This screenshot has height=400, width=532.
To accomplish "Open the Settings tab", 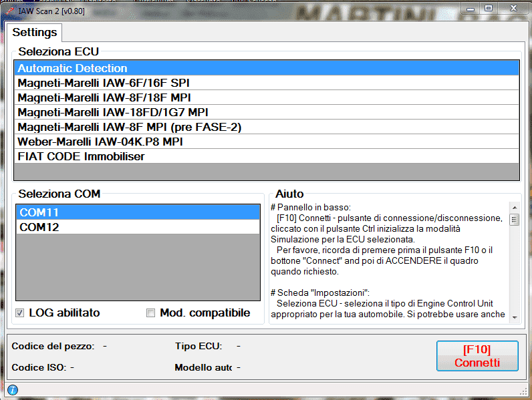I will click(x=34, y=32).
